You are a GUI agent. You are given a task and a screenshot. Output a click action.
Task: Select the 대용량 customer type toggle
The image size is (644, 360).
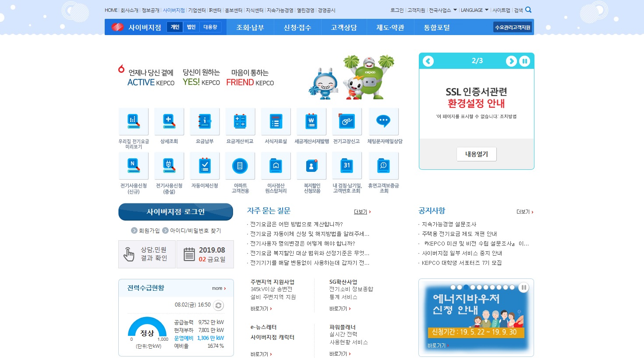[x=210, y=27]
